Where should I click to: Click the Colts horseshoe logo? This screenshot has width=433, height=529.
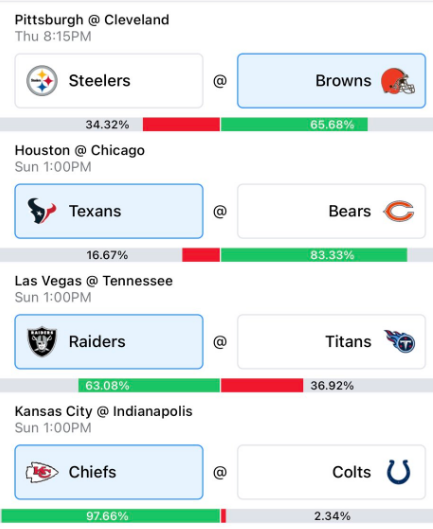399,472
